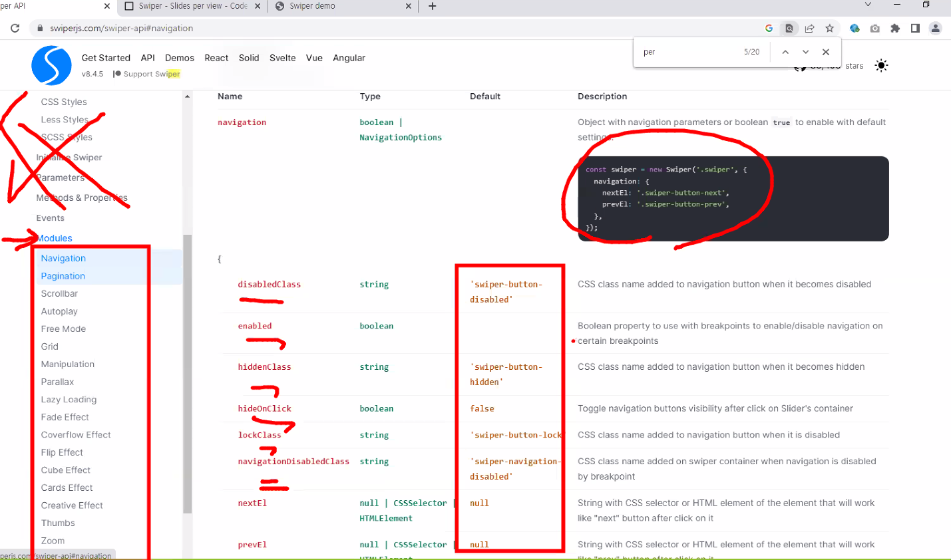Click the sidebar vertical scrollbar thumb
951x560 pixels.
tap(188, 374)
